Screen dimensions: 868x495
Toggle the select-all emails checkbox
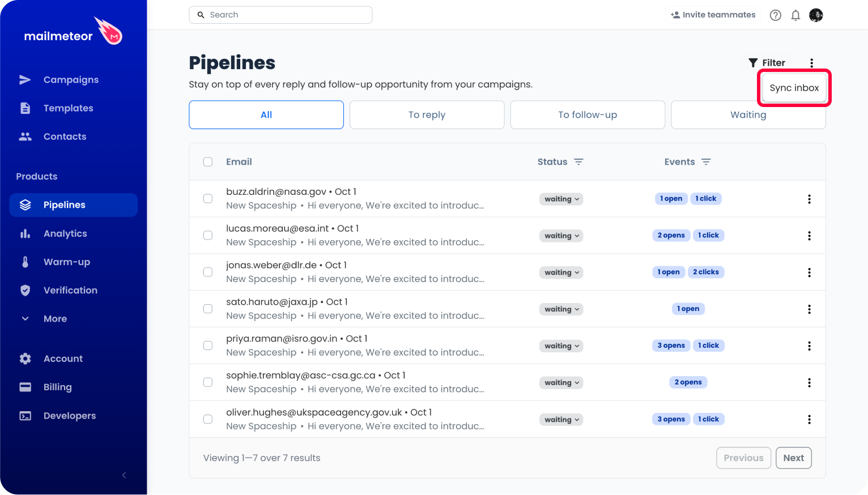[x=208, y=162]
